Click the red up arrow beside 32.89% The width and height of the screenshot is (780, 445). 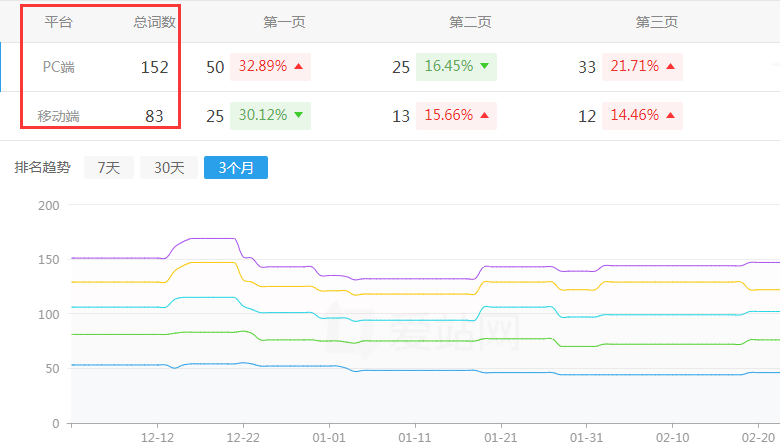[298, 67]
